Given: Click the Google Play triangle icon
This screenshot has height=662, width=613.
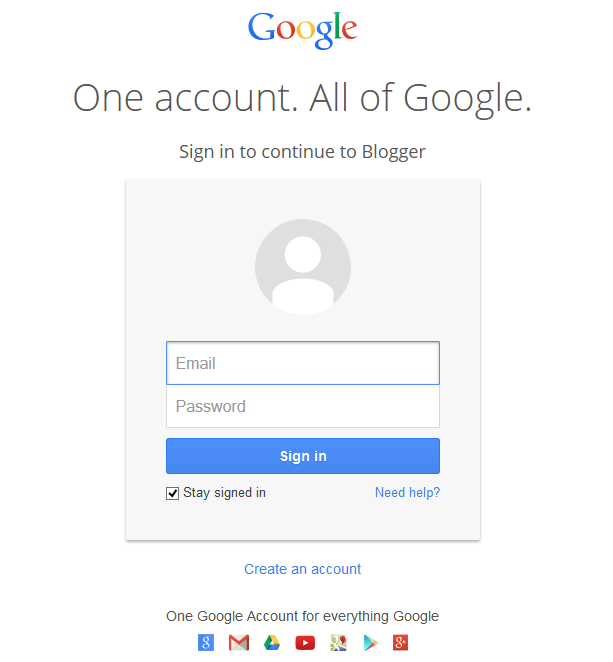Looking at the screenshot, I should tap(371, 643).
